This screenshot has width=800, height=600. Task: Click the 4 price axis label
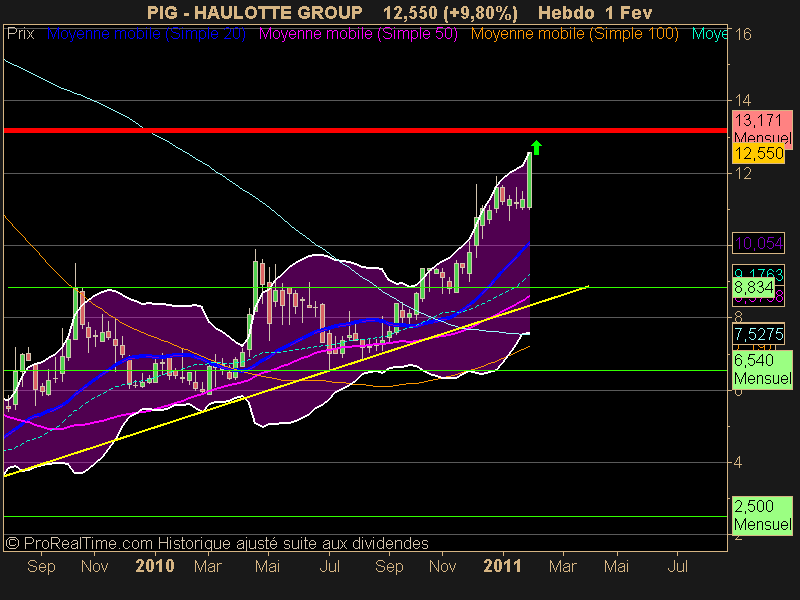point(738,462)
